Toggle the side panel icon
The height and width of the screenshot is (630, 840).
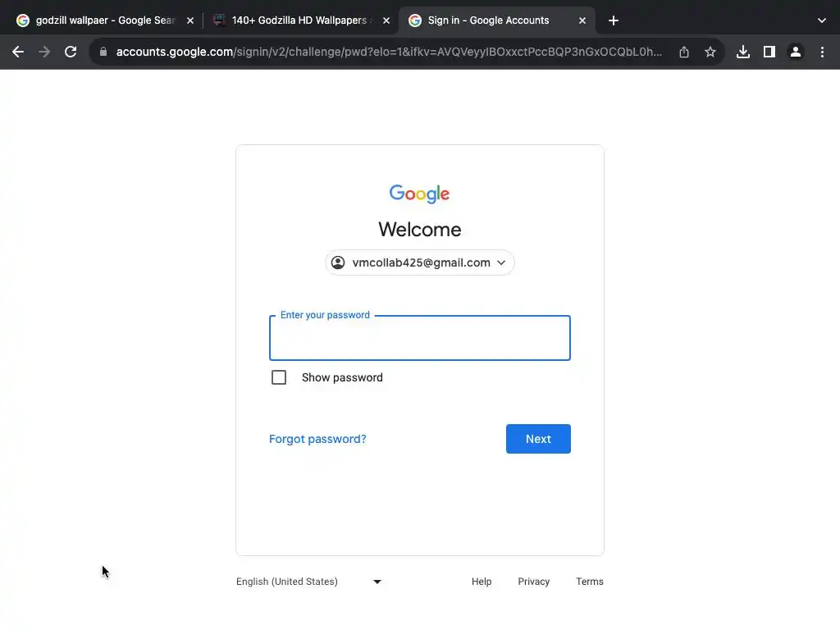[769, 52]
